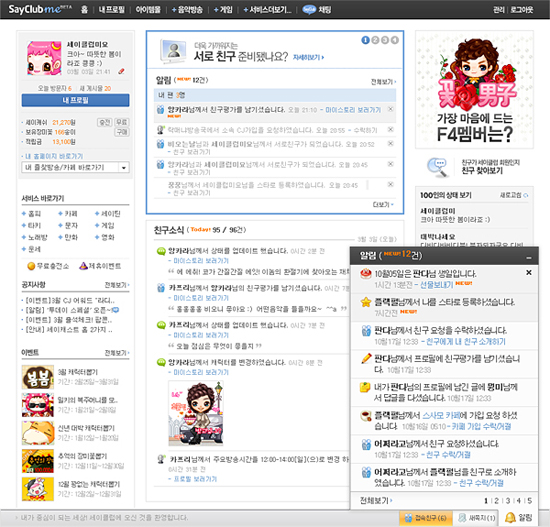Expand the 서비스더보기 menu in top bar
This screenshot has width=550, height=527.
click(267, 10)
